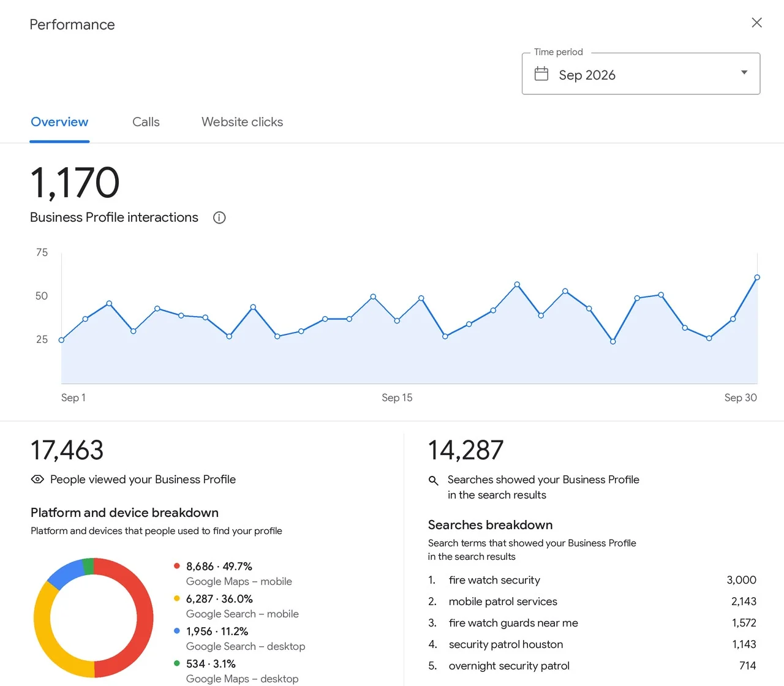Close the Performance panel
The width and height of the screenshot is (784, 686).
(x=756, y=23)
